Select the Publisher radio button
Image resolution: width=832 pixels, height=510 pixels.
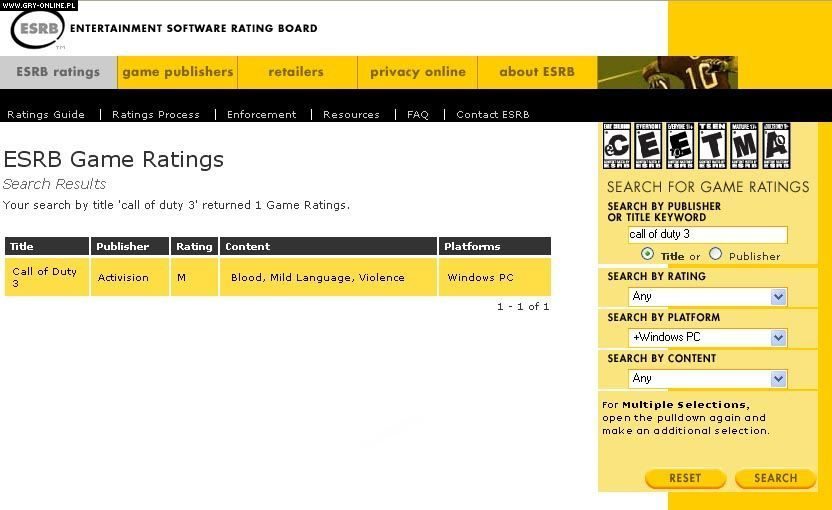tap(715, 255)
